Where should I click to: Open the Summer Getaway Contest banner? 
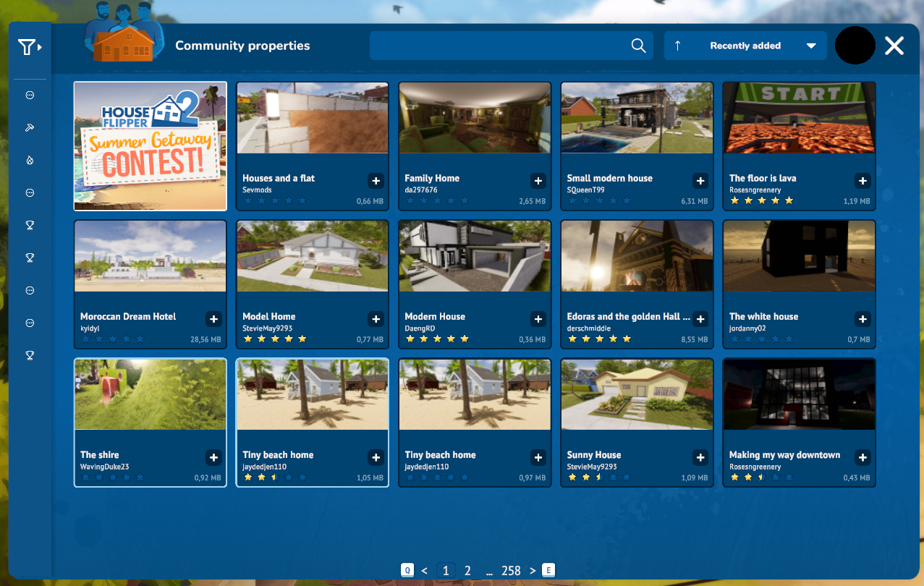(x=151, y=145)
